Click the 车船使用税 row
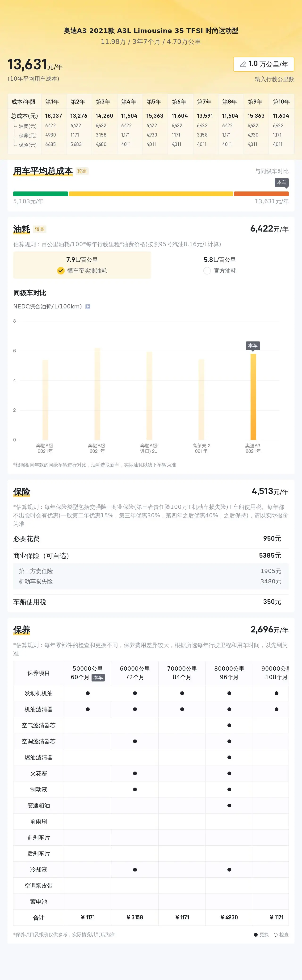 (x=151, y=602)
